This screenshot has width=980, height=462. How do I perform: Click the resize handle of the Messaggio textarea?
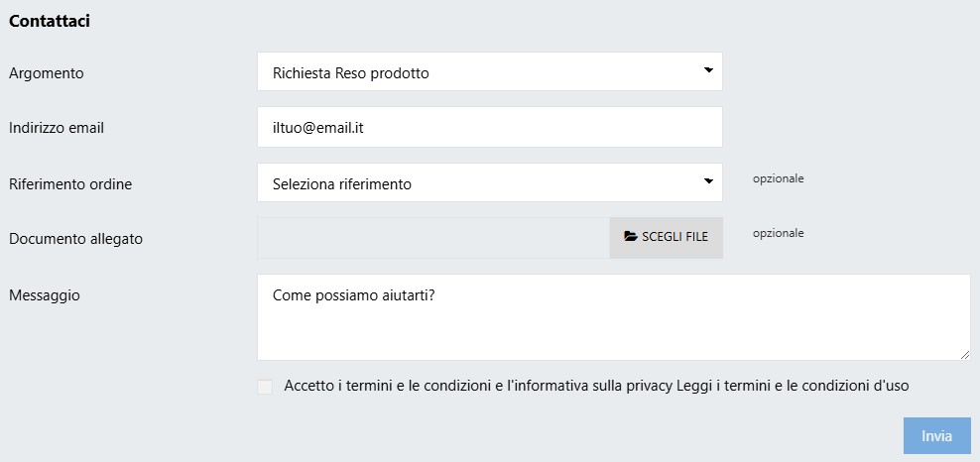(x=964, y=354)
